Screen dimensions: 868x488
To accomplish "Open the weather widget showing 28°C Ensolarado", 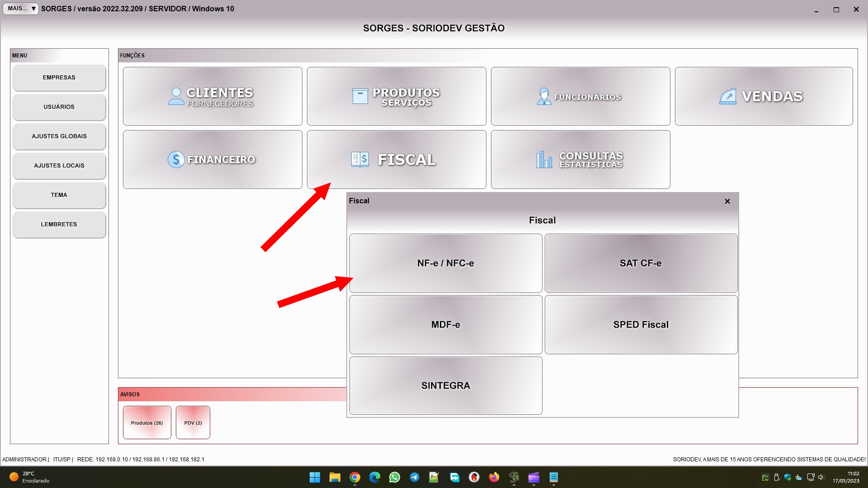I will coord(30,477).
